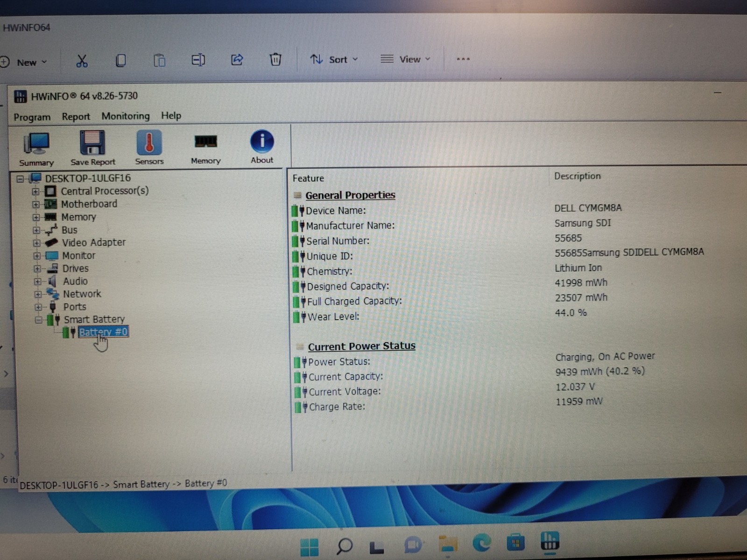The image size is (747, 560).
Task: Open the Report menu
Action: (x=76, y=117)
